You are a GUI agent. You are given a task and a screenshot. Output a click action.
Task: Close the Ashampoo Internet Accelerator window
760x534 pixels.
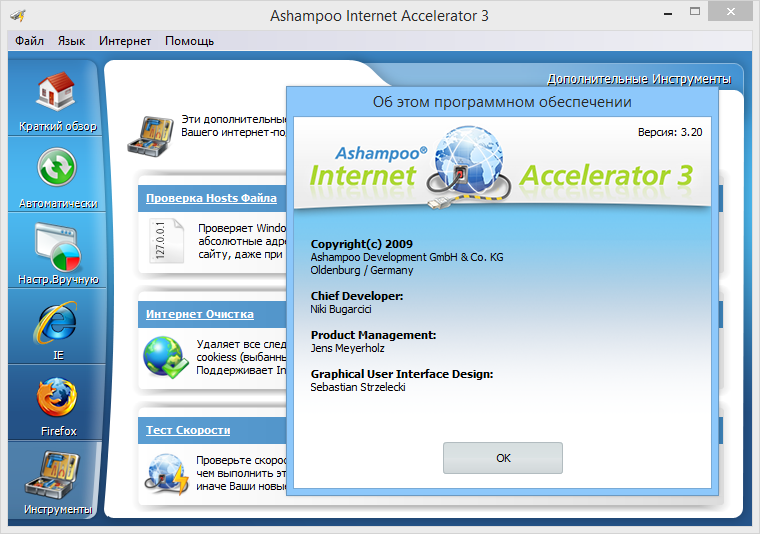point(730,12)
